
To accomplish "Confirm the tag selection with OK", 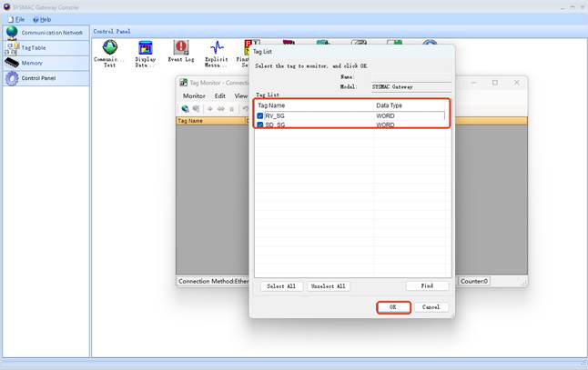I will [393, 307].
